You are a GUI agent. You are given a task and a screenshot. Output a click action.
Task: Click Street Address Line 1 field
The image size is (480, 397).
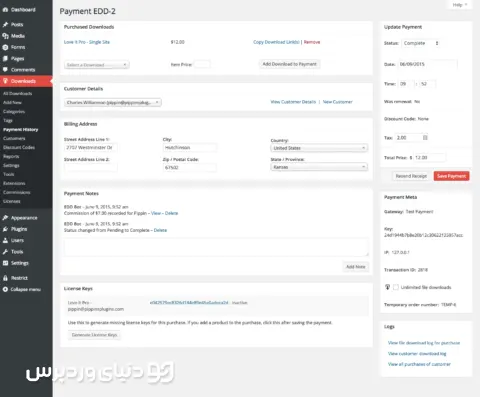tap(90, 147)
